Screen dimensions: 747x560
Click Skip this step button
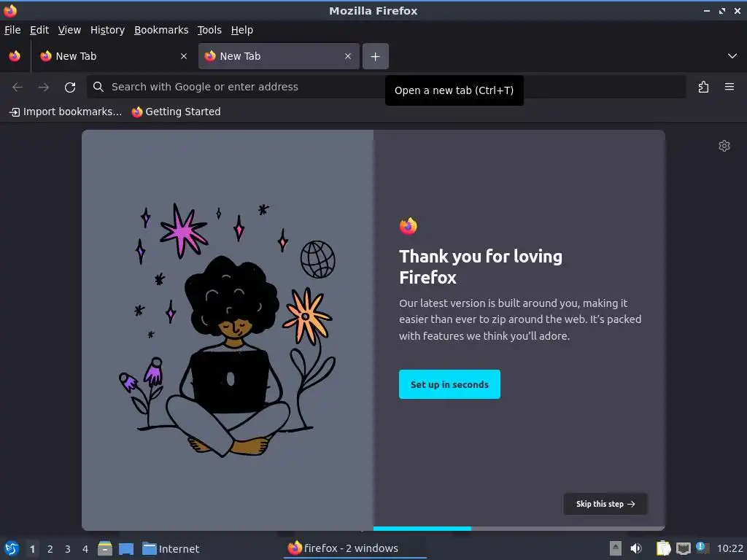click(605, 504)
